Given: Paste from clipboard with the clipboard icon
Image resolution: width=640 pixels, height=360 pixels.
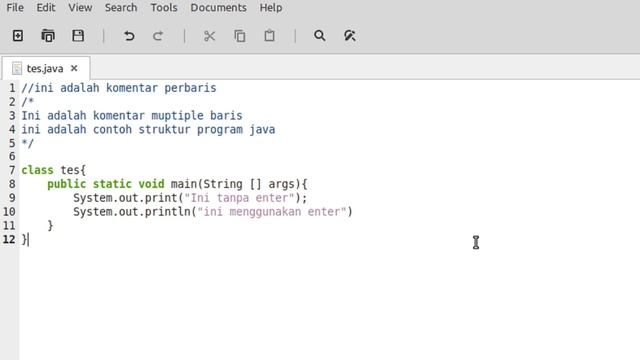Looking at the screenshot, I should point(269,36).
